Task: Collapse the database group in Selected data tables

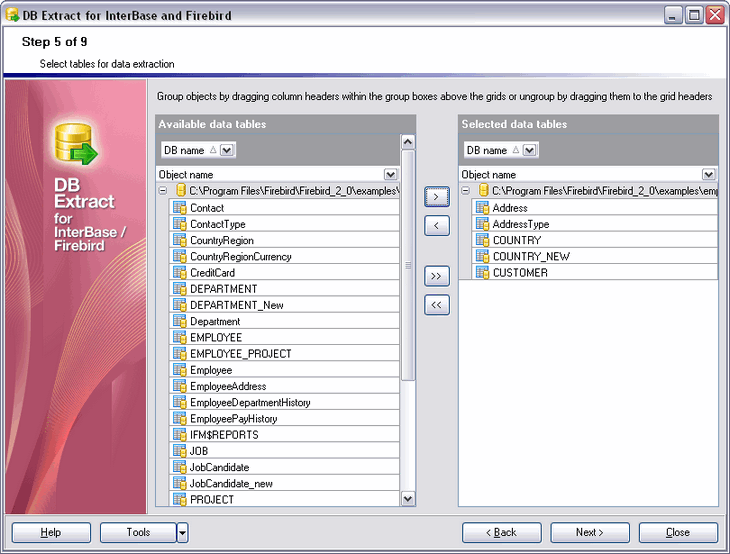Action: [465, 191]
